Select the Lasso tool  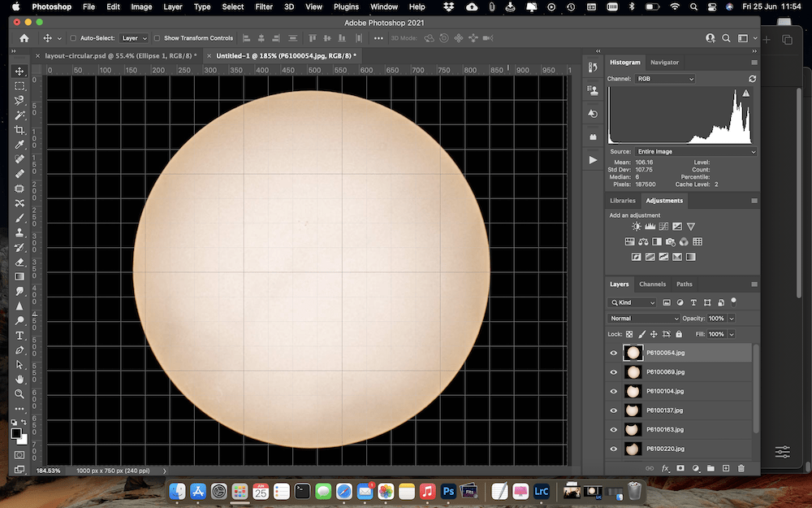[19, 101]
